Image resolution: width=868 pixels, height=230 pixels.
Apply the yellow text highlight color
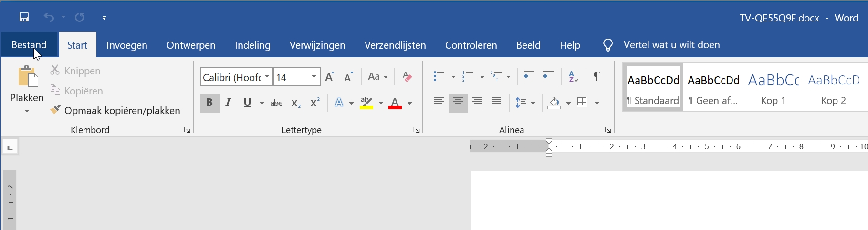(x=366, y=103)
